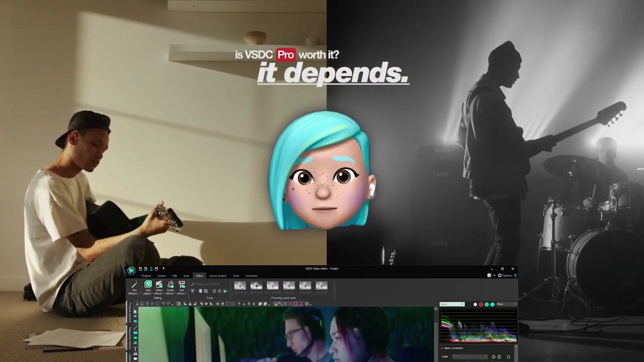Click the cut scissors icon in toolbar
644x362 pixels.
point(137,304)
